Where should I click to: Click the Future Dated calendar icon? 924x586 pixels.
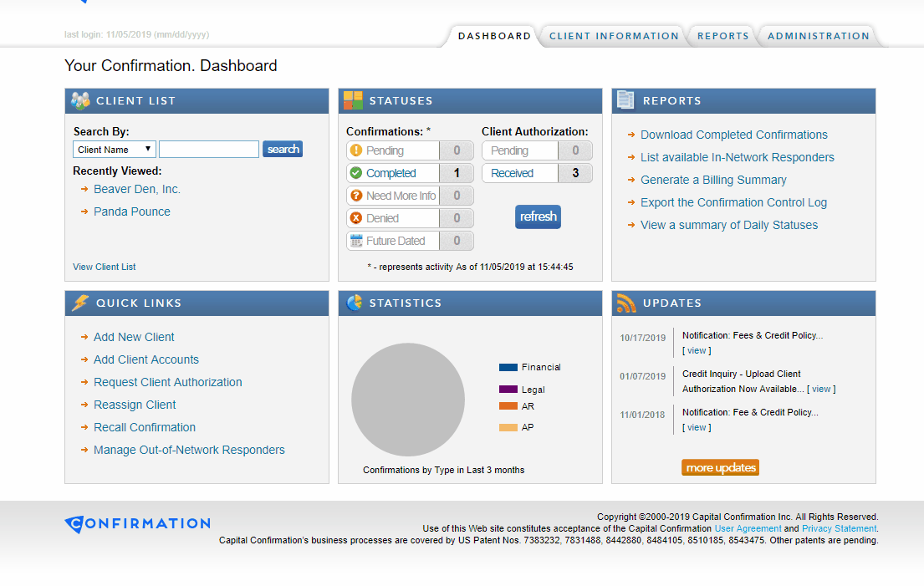tap(356, 241)
